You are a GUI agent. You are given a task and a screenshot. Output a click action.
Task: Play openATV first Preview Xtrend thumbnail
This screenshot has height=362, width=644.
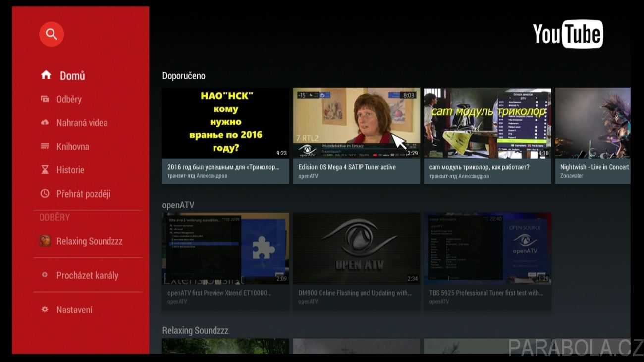[226, 249]
